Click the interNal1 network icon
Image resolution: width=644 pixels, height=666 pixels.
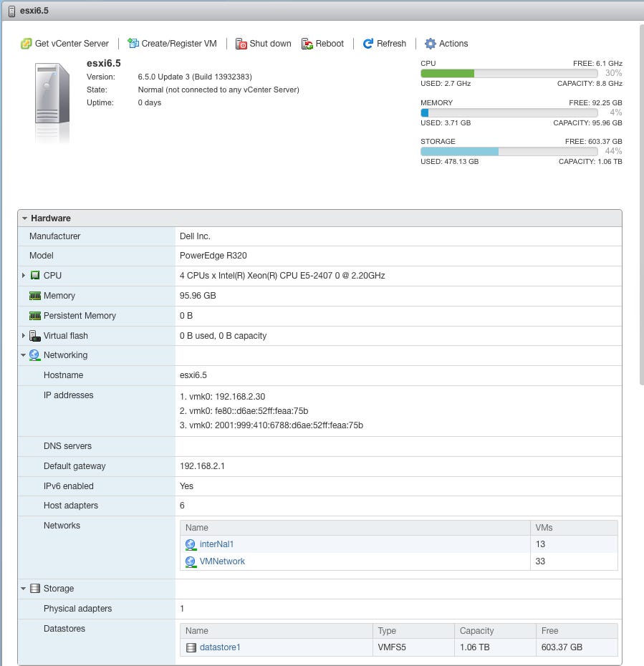tap(191, 544)
